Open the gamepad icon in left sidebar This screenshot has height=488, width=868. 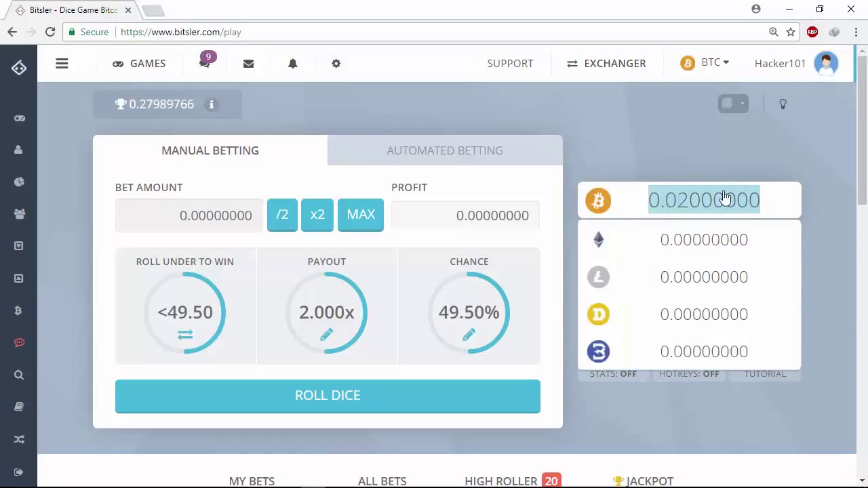coord(19,119)
